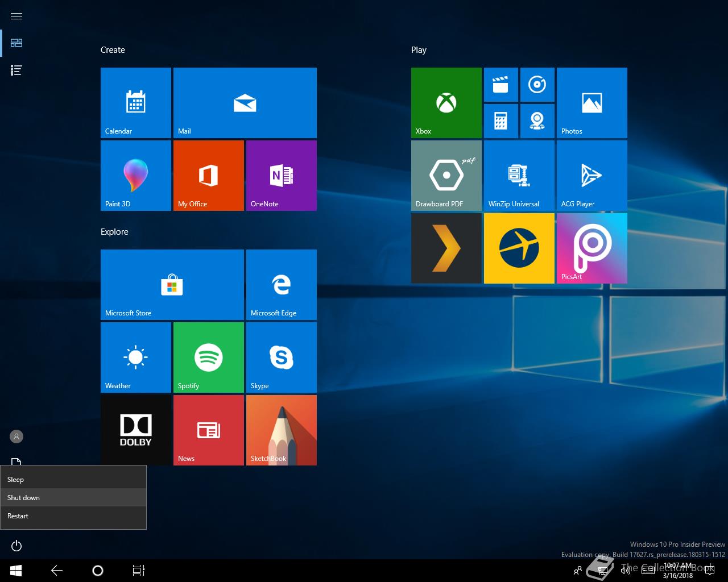The width and height of the screenshot is (728, 582).
Task: Select Sleep from the power menu
Action: pos(73,479)
